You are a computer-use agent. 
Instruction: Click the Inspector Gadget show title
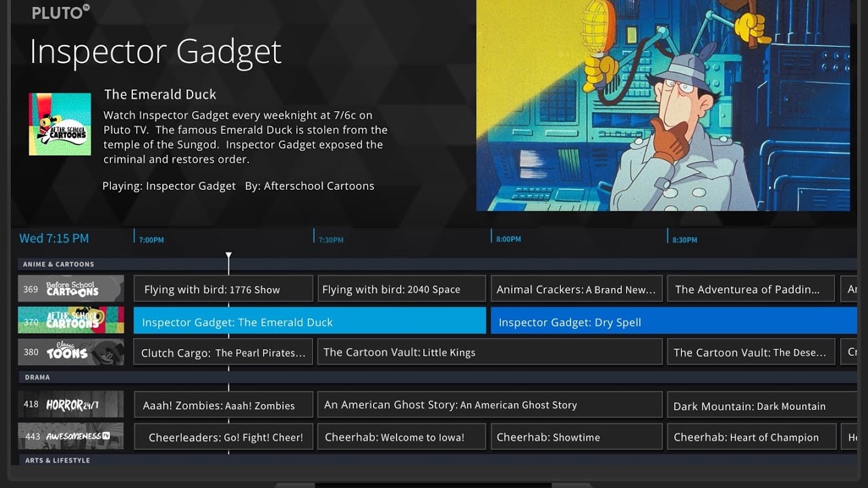click(156, 52)
